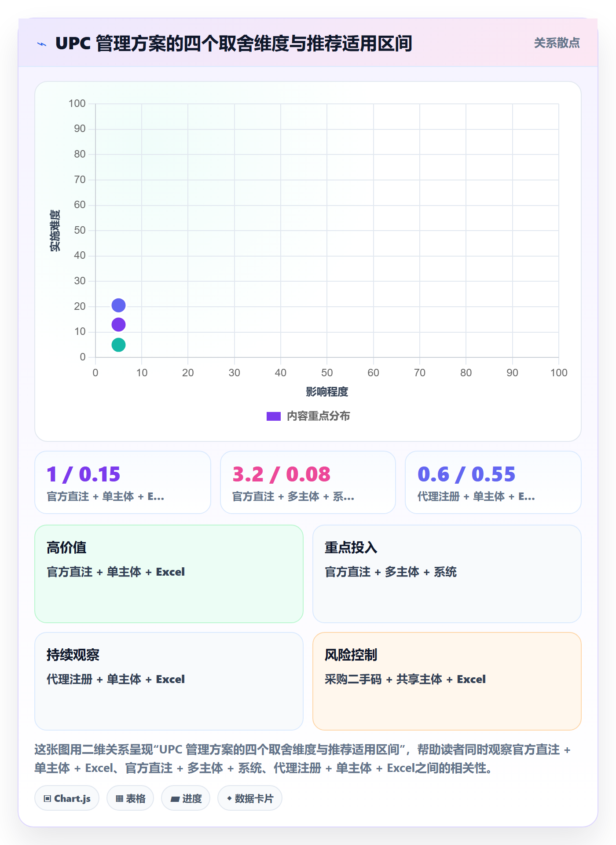Image resolution: width=616 pixels, height=845 pixels.
Task: Click the diamond icon in 数据卡片 chip
Action: tap(229, 798)
